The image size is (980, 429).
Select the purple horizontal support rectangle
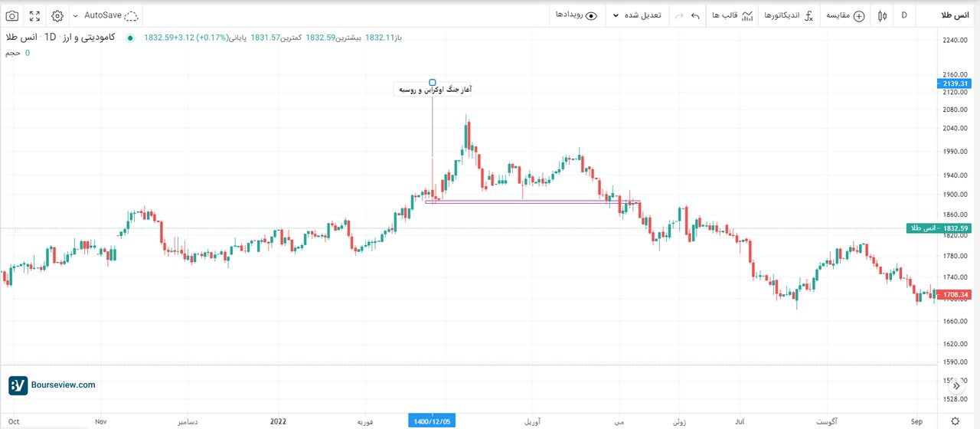[x=532, y=202]
